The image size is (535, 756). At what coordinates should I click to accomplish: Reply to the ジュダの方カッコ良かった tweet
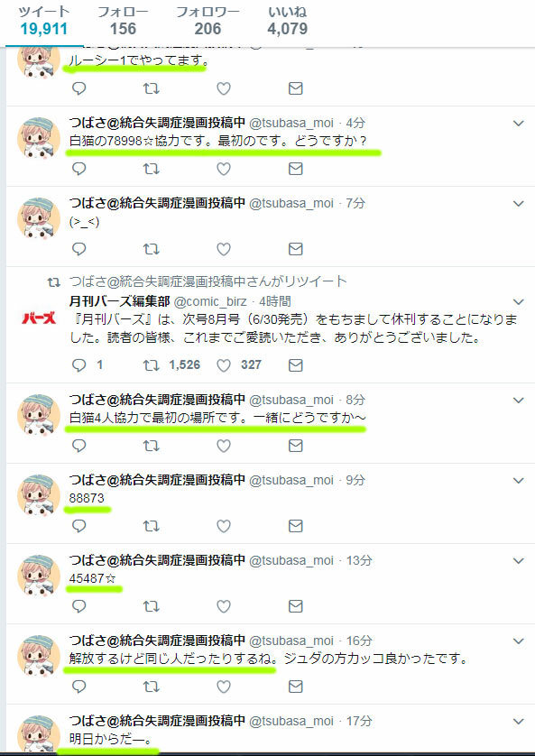[x=78, y=687]
